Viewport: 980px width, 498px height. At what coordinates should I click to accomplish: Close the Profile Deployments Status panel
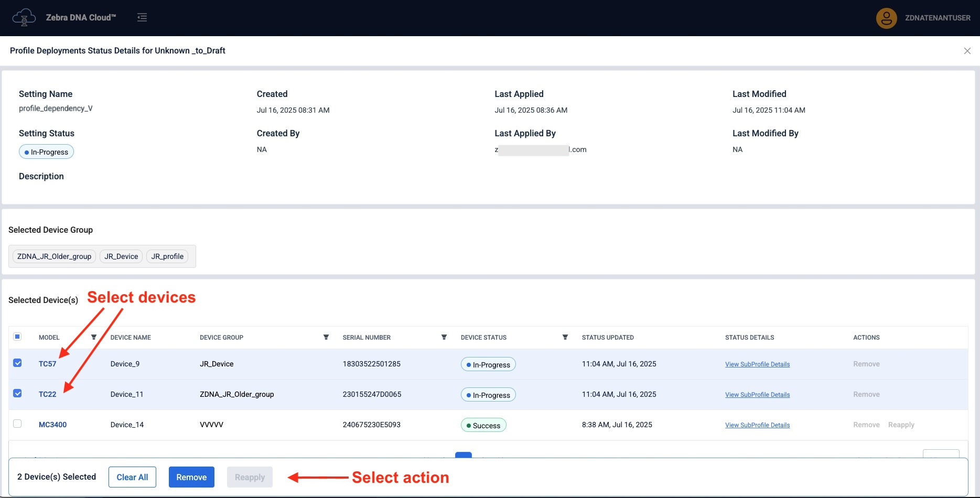[x=967, y=51]
